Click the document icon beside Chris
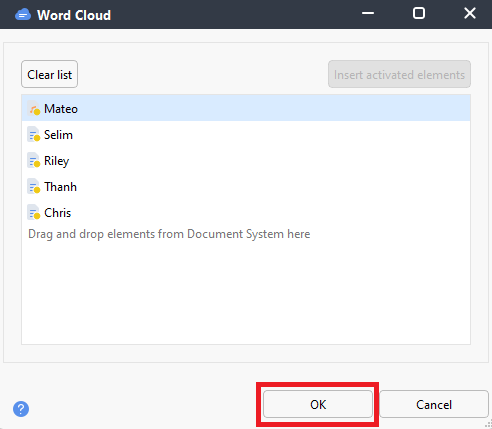Viewport: 492px width, 429px height. (x=34, y=213)
